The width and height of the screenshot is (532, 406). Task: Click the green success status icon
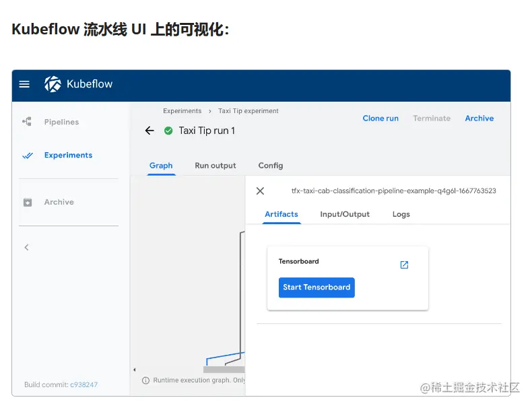click(168, 131)
